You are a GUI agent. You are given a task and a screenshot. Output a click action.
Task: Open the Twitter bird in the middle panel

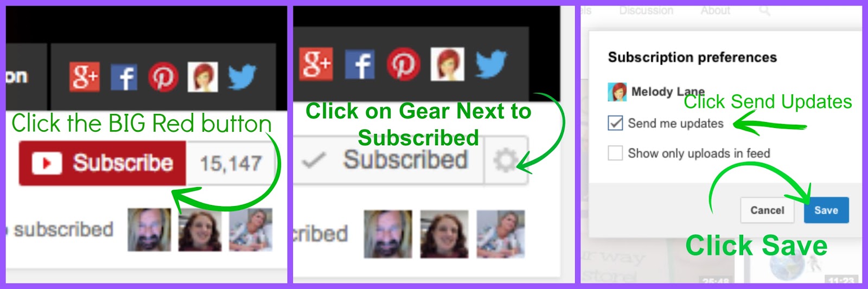pos(492,64)
